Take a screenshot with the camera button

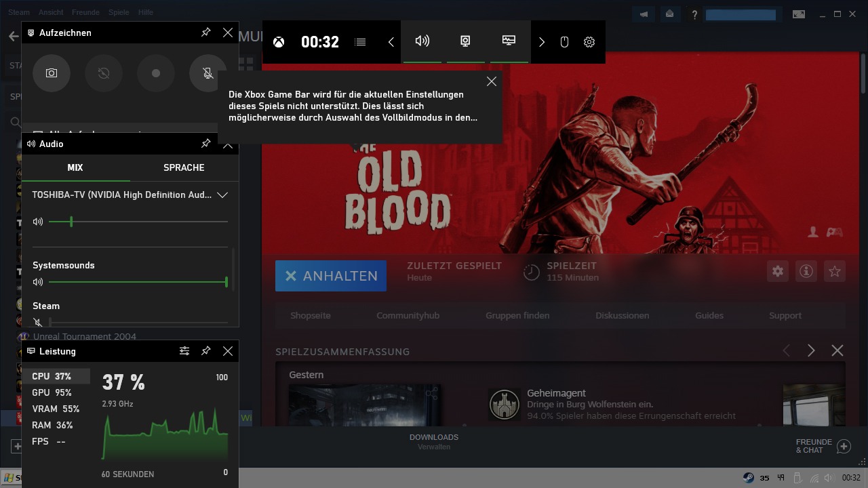click(52, 73)
